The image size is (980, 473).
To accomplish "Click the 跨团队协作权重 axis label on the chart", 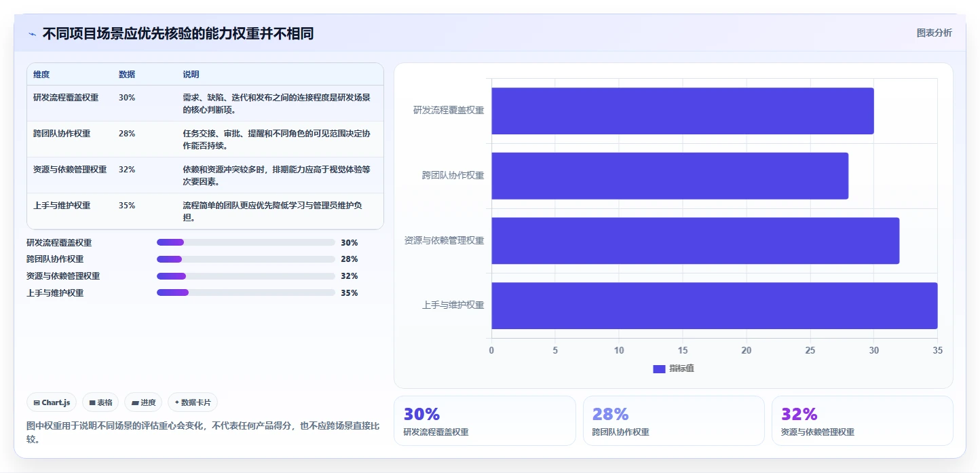I will tap(453, 176).
